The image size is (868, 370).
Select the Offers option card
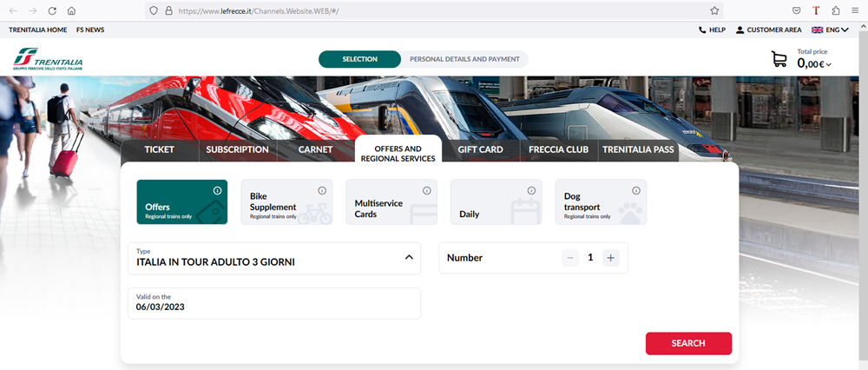pyautogui.click(x=182, y=202)
